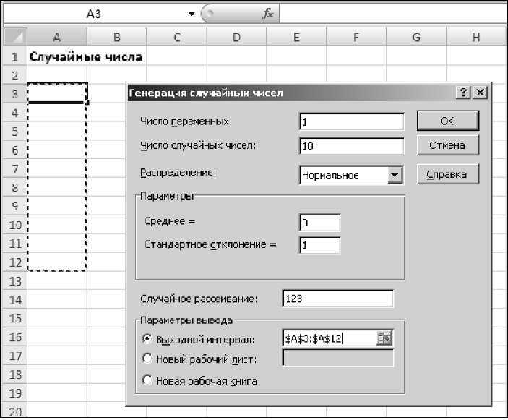Close the Генерация случайных чисел dialog
The height and width of the screenshot is (420, 508).
coord(480,93)
